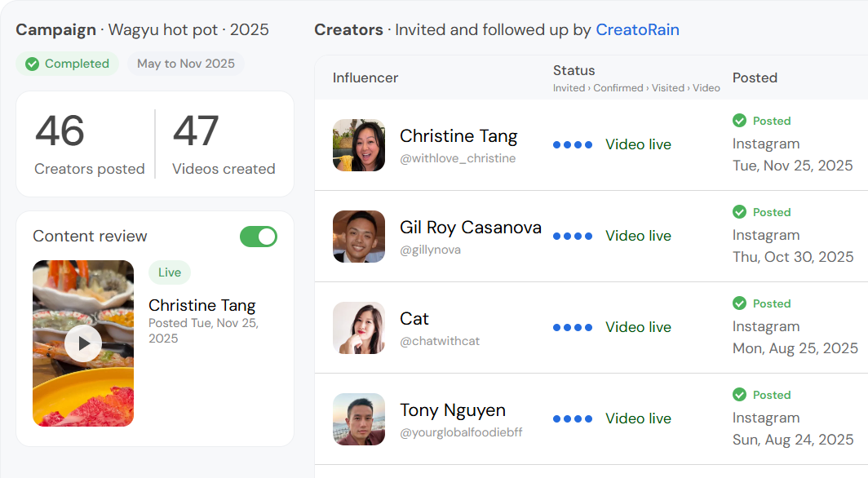The width and height of the screenshot is (868, 478).
Task: Click status dots in Christine Tang row
Action: [573, 145]
